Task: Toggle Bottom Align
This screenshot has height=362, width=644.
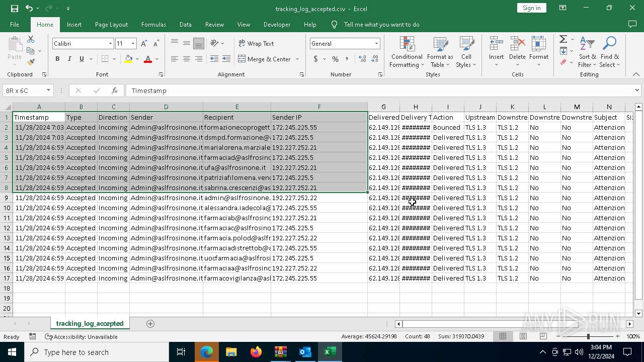Action: 199,44
